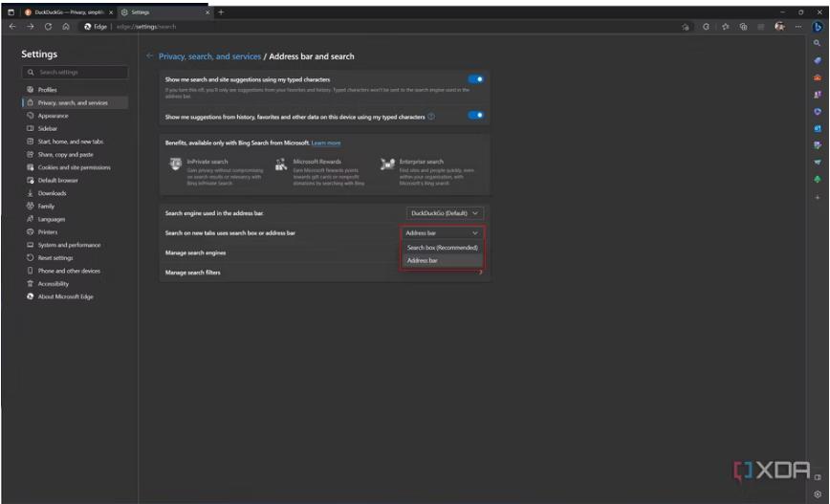Open Cookies and site permissions settings
The width and height of the screenshot is (830, 504).
pyautogui.click(x=75, y=167)
